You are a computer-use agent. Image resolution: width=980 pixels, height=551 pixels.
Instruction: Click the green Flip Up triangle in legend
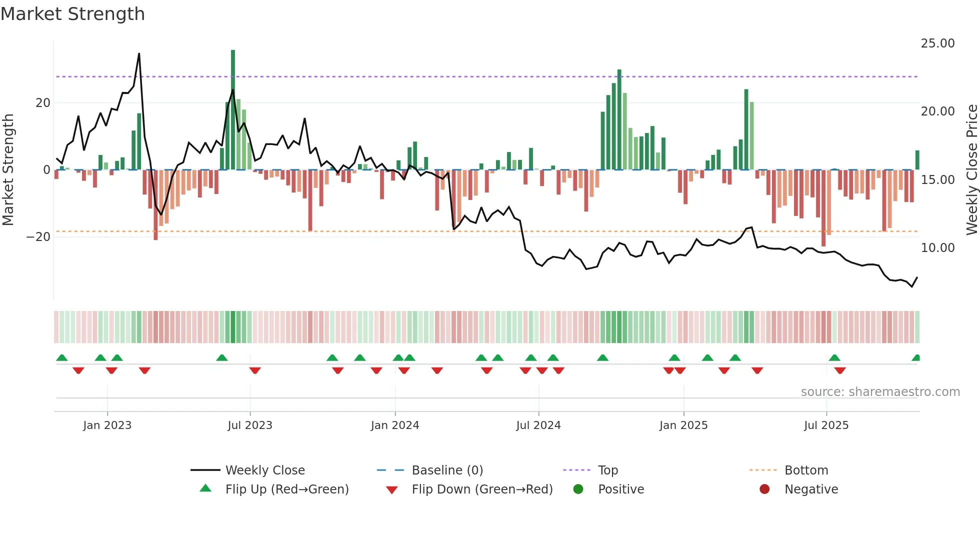pyautogui.click(x=205, y=488)
